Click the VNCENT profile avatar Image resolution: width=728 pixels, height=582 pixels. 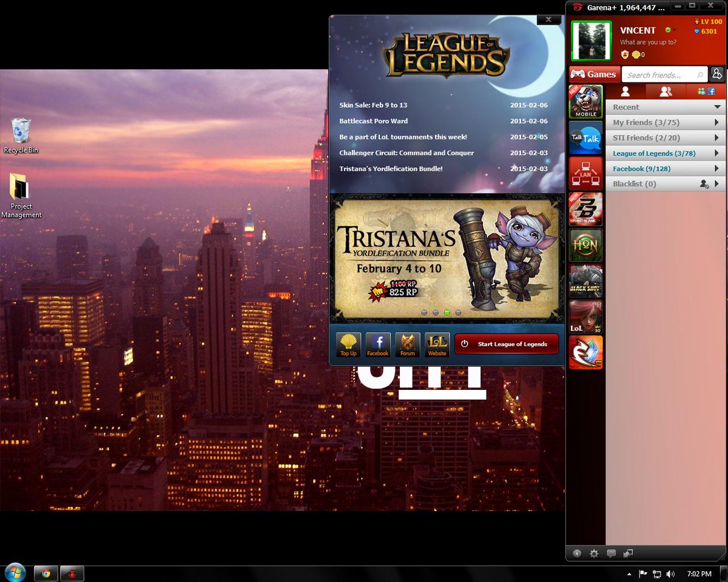(591, 41)
